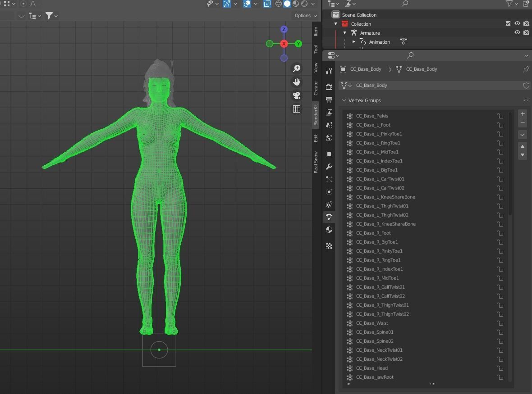Toggle camera view with camera gizmo
532x394 pixels.
pyautogui.click(x=297, y=95)
